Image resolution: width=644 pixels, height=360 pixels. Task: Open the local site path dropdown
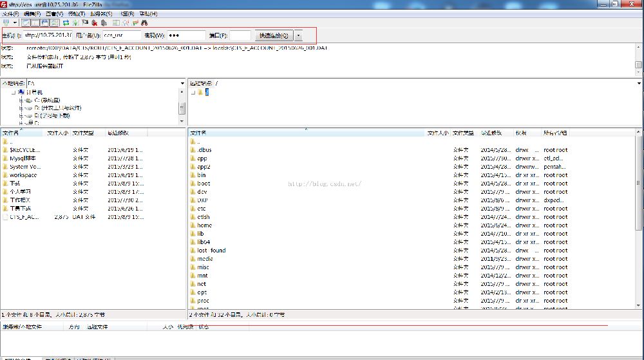coord(182,83)
